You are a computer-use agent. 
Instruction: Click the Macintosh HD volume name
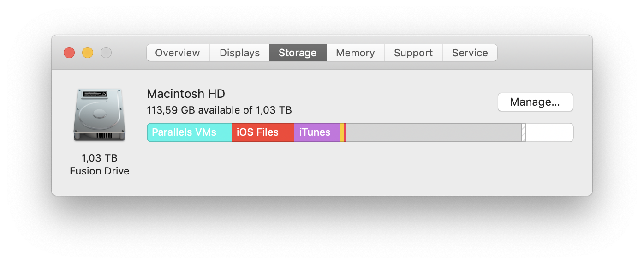click(186, 94)
